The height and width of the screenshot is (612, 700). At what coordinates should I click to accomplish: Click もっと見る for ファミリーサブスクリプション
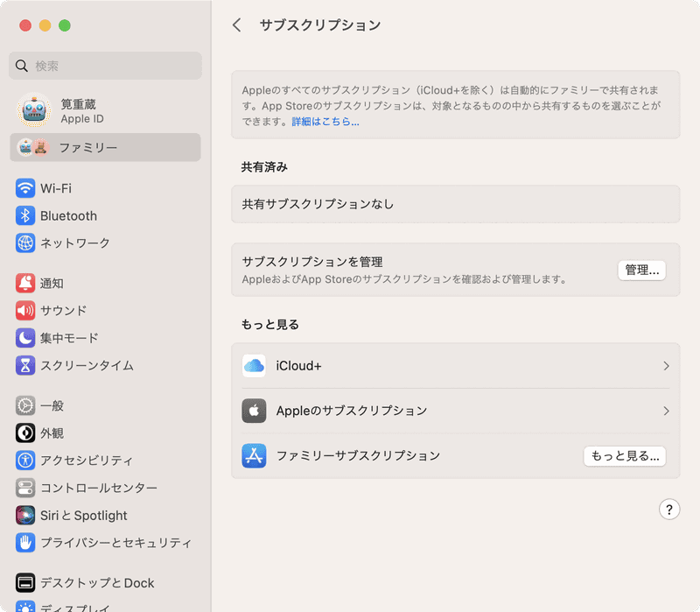pyautogui.click(x=625, y=456)
